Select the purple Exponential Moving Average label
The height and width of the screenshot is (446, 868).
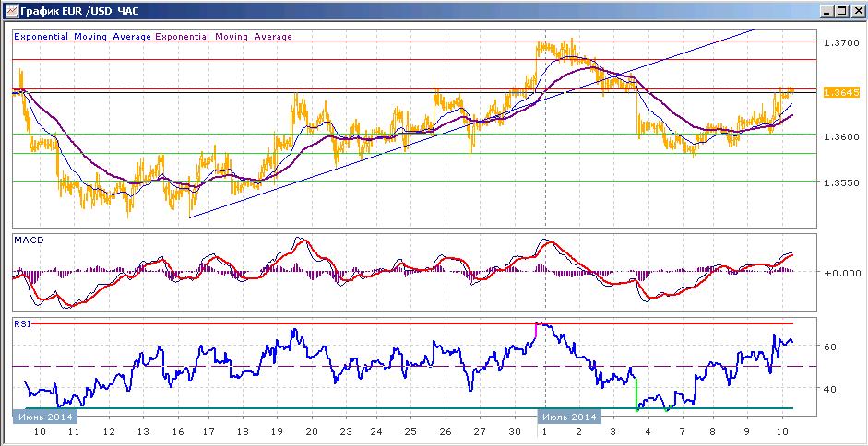click(x=223, y=37)
